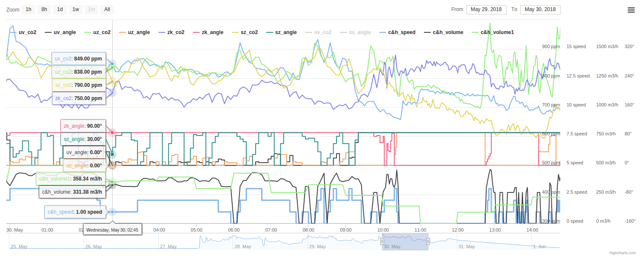
Task: Click the From date input field
Action: tap(486, 9)
